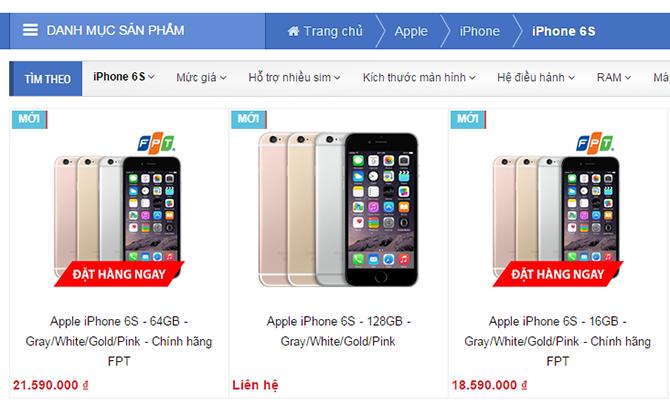Click the FPT logo on the 16GB product
The image size is (670, 416).
[x=595, y=143]
